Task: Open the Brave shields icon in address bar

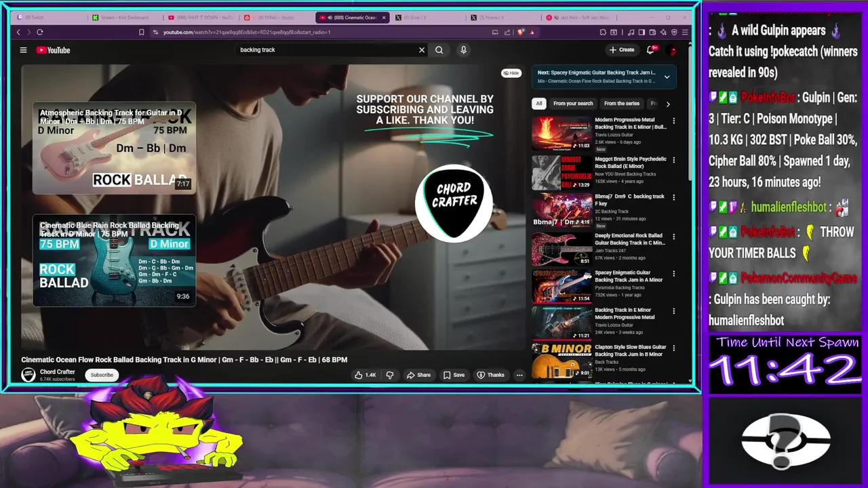Action: click(x=521, y=32)
